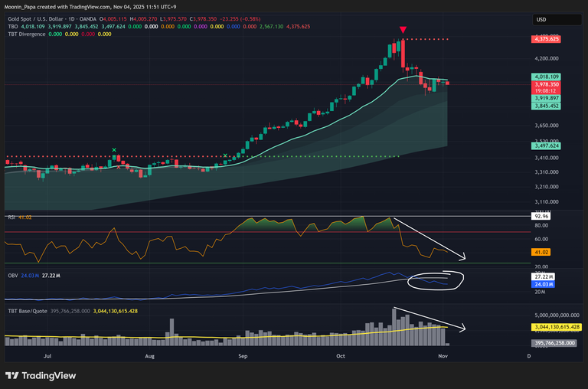Open the USD currency selector
The height and width of the screenshot is (389, 588).
540,20
